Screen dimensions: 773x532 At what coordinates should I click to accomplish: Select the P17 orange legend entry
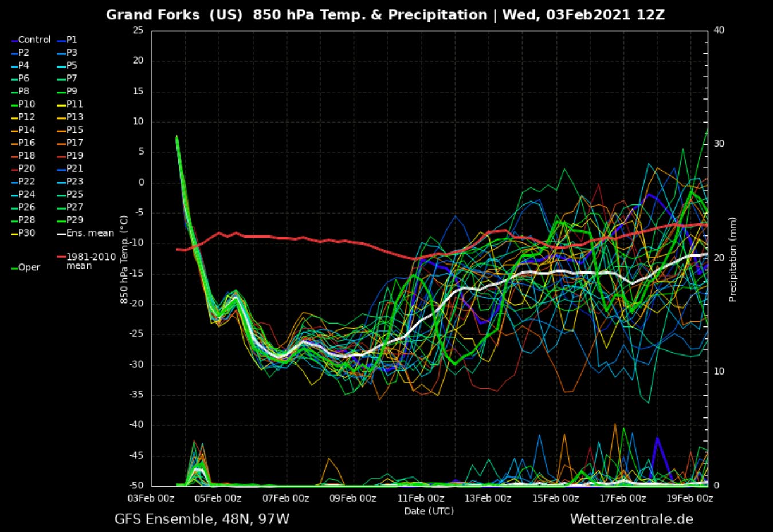pos(74,143)
